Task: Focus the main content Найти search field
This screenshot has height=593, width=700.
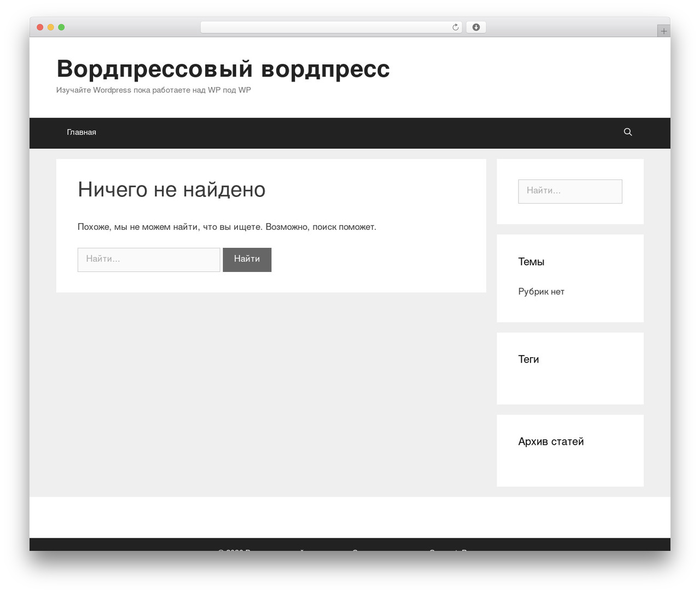Action: point(149,259)
